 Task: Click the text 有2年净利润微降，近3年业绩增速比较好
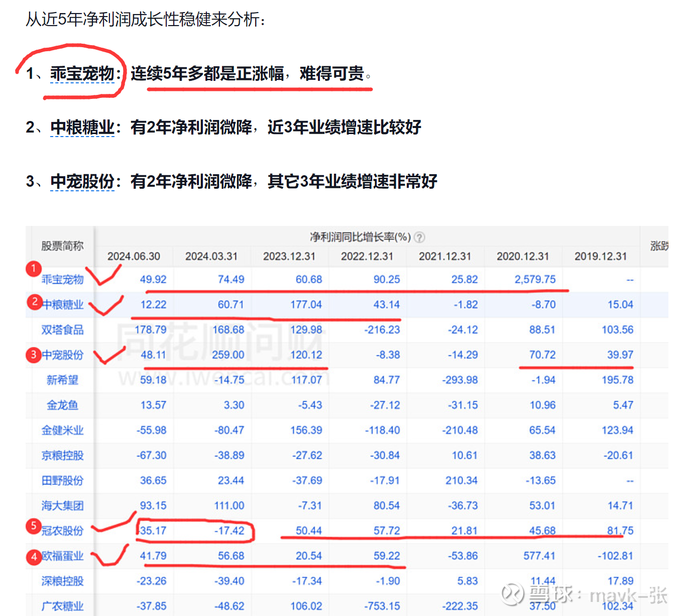[276, 127]
